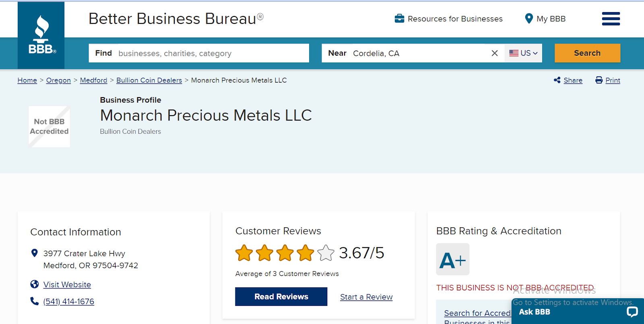The image size is (644, 324).
Task: Click the Read Reviews button
Action: 281,297
